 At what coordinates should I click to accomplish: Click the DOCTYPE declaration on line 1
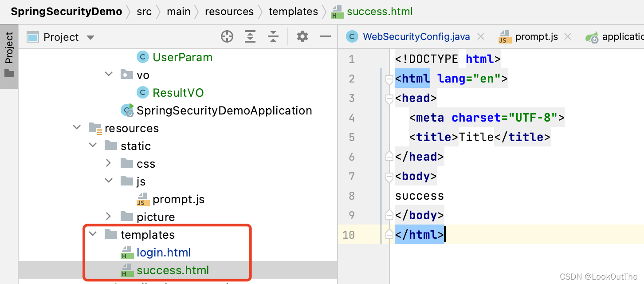pos(448,59)
